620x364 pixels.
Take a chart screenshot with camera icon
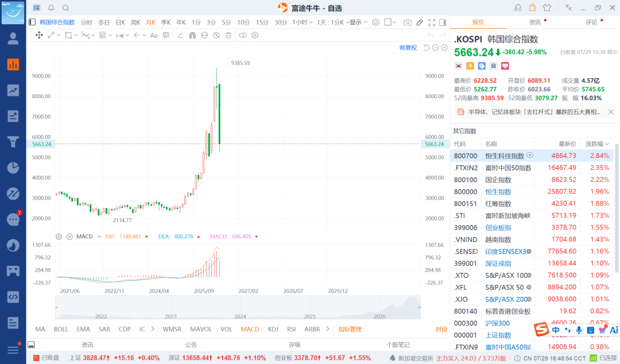tap(408, 22)
